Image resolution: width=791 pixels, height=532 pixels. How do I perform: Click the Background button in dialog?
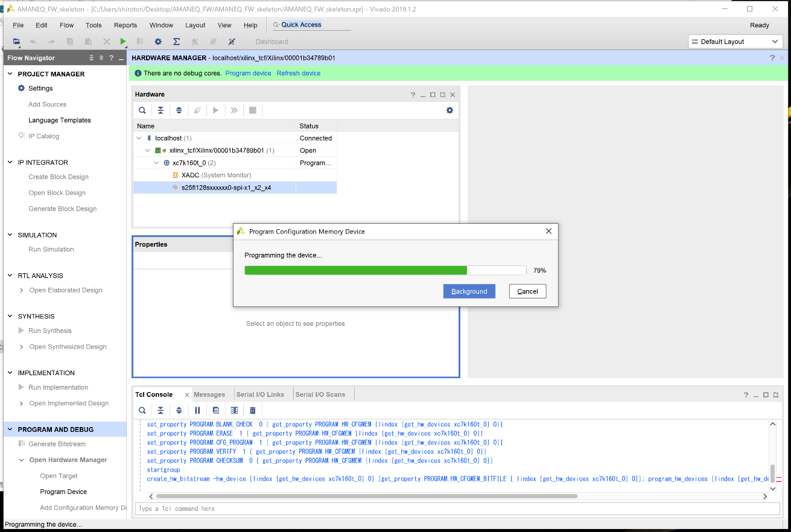pos(469,291)
